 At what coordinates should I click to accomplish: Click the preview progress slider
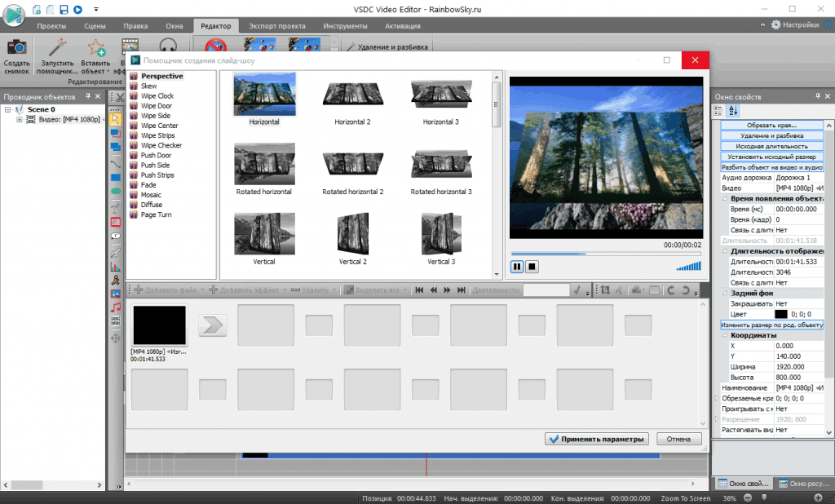(x=606, y=254)
